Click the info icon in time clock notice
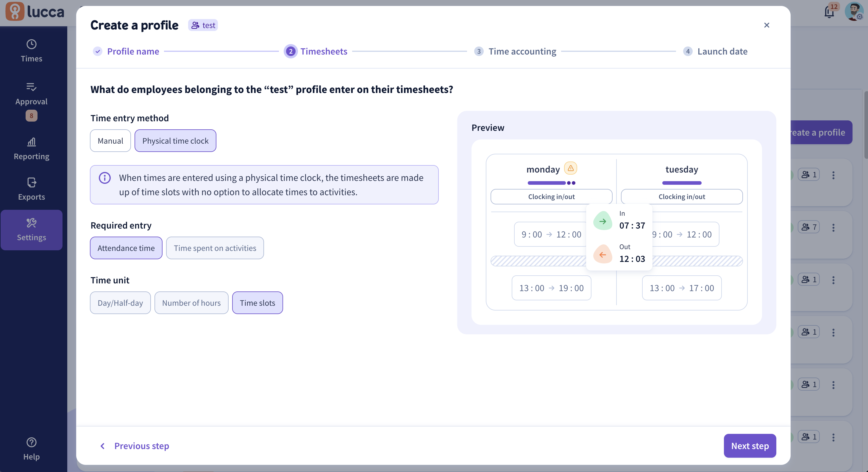 coord(104,178)
